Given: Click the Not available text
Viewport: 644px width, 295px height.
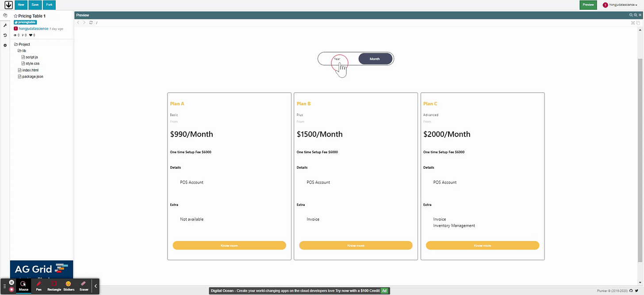Looking at the screenshot, I should coord(192,219).
